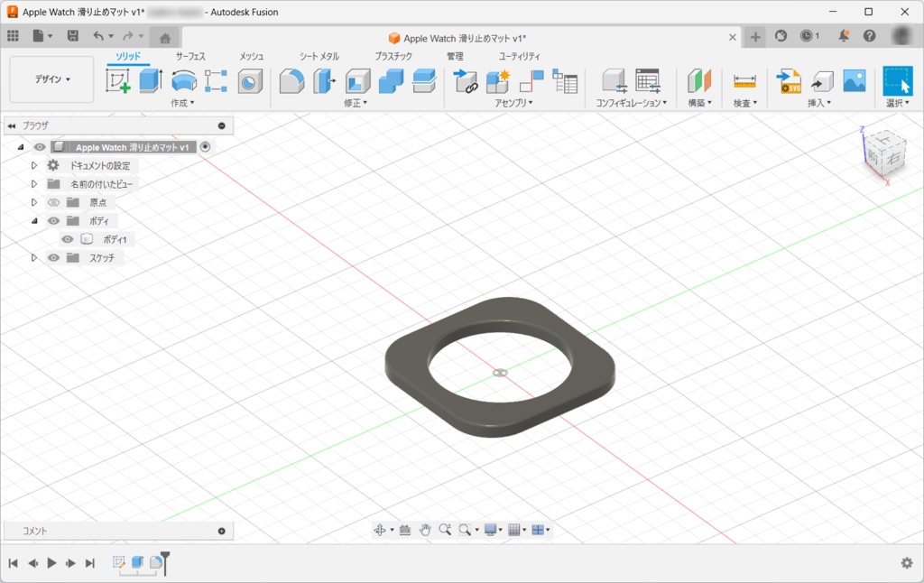Switch to the 管理 ribbon tab
The height and width of the screenshot is (583, 924).
pyautogui.click(x=457, y=55)
